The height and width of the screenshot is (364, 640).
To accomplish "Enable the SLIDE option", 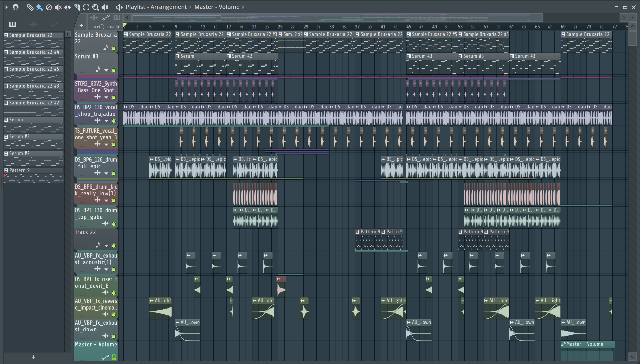I will pyautogui.click(x=118, y=27).
